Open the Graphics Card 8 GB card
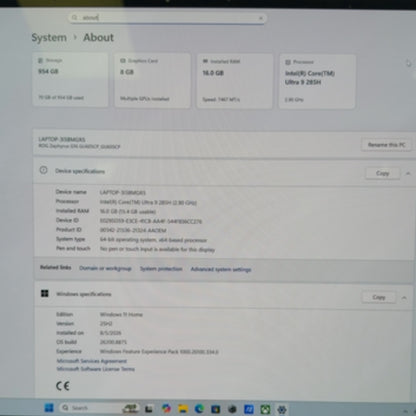The height and width of the screenshot is (416, 416). [153, 80]
